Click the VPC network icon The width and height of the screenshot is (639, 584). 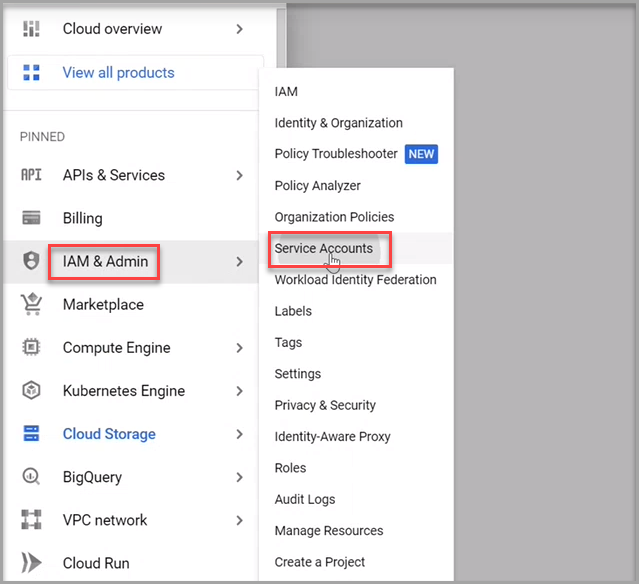pyautogui.click(x=31, y=520)
